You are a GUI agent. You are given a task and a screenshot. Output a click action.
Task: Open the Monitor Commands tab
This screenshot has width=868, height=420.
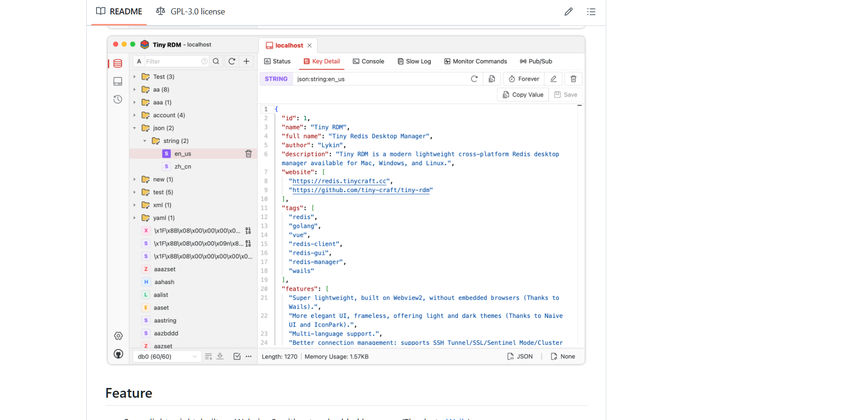coord(475,61)
